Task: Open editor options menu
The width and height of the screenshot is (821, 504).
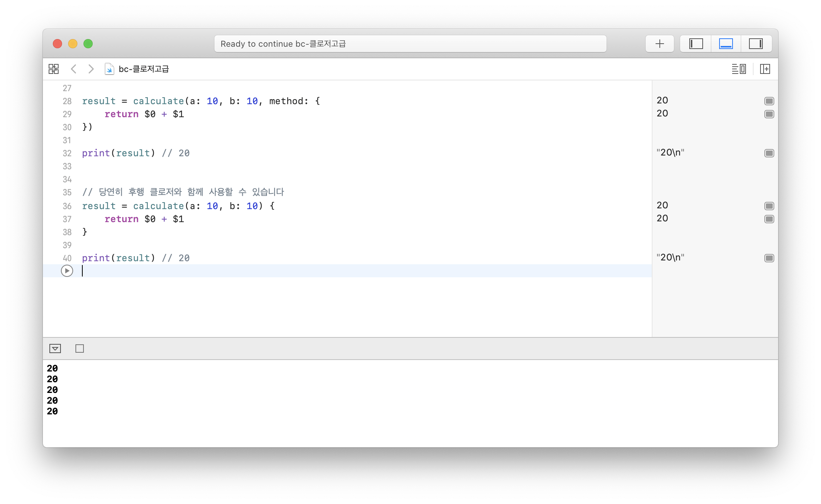Action: [738, 69]
